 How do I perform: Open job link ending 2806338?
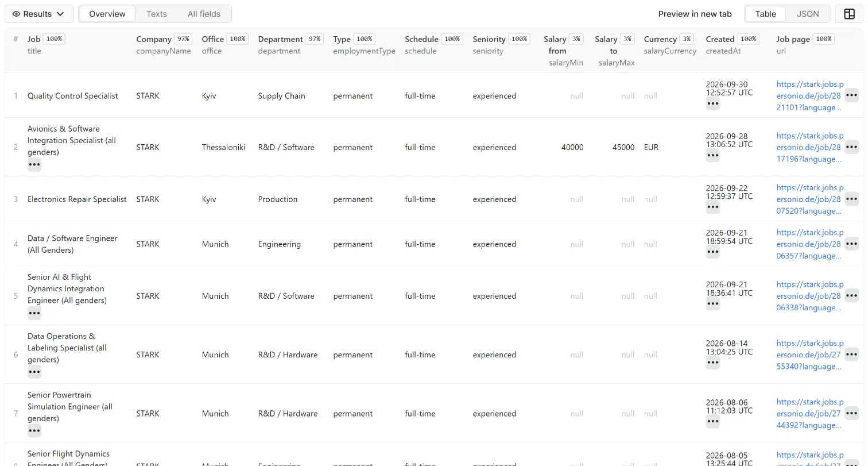810,296
